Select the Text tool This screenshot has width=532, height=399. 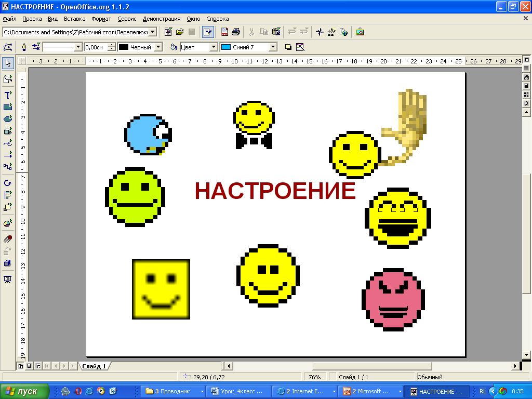[x=8, y=95]
